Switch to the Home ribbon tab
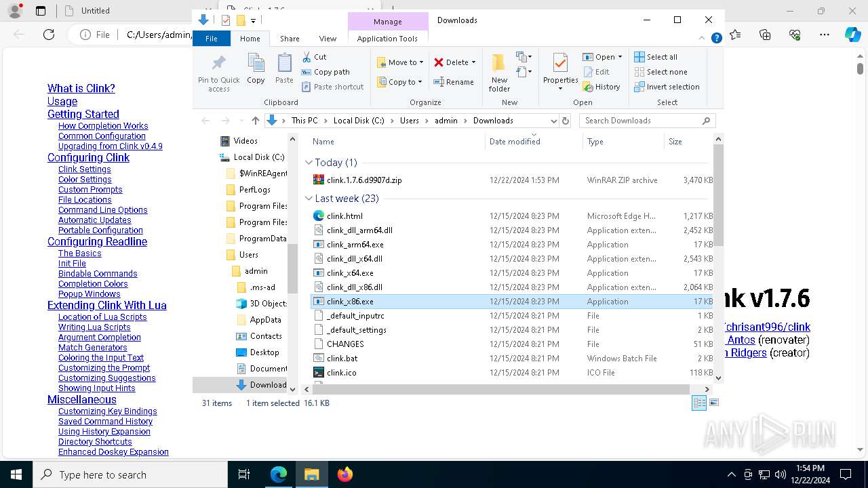The width and height of the screenshot is (868, 488). click(x=250, y=39)
